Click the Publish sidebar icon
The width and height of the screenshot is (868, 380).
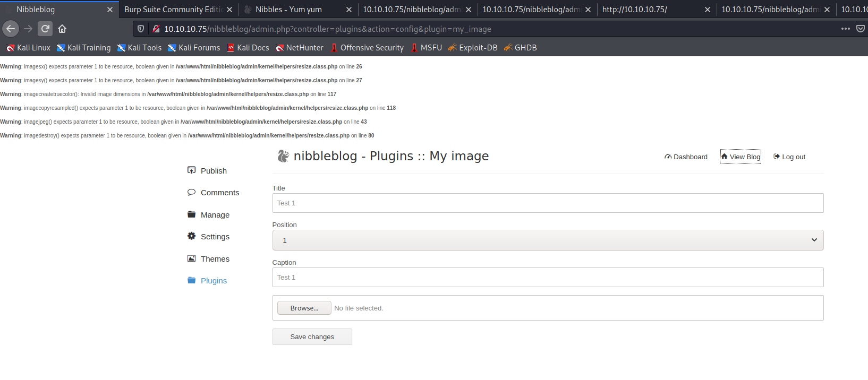191,170
